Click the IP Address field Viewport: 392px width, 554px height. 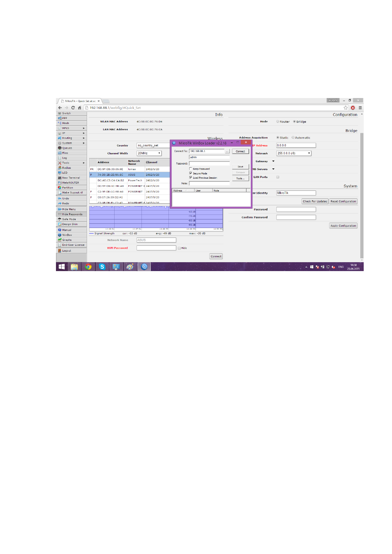(296, 145)
